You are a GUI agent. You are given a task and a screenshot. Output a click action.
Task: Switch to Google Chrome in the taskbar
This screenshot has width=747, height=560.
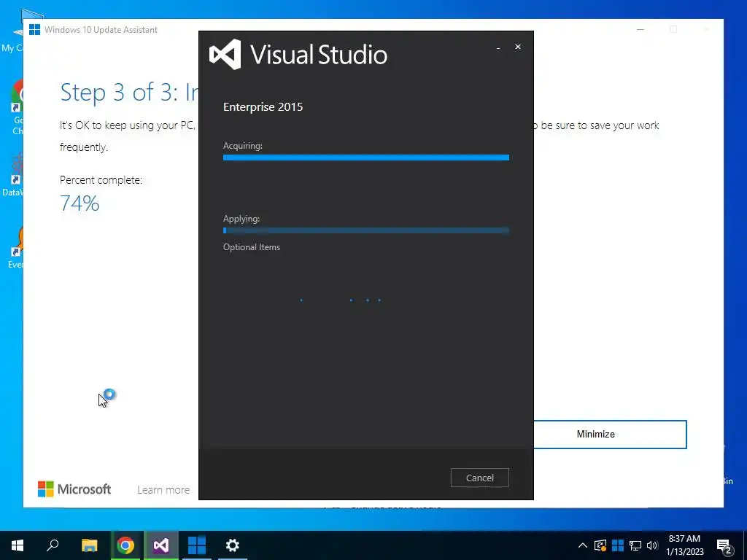[125, 545]
